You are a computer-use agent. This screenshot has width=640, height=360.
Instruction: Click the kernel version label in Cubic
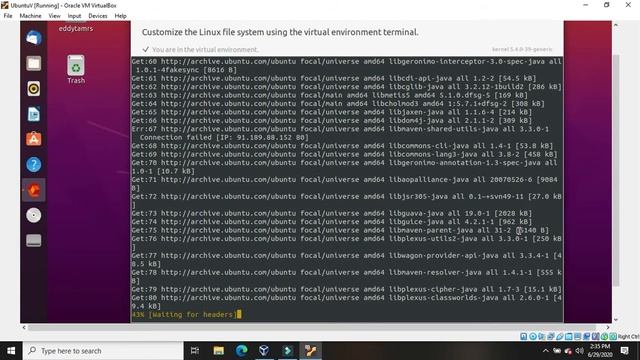pos(522,49)
